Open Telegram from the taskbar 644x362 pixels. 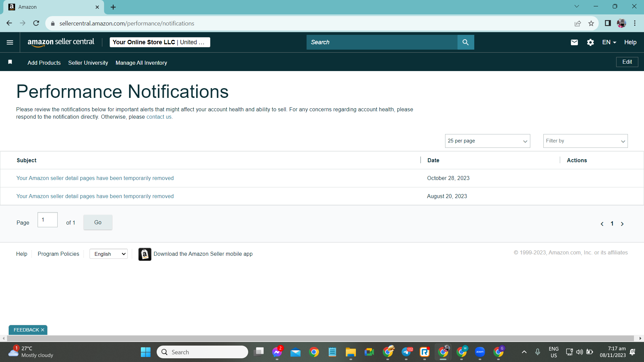[407, 352]
